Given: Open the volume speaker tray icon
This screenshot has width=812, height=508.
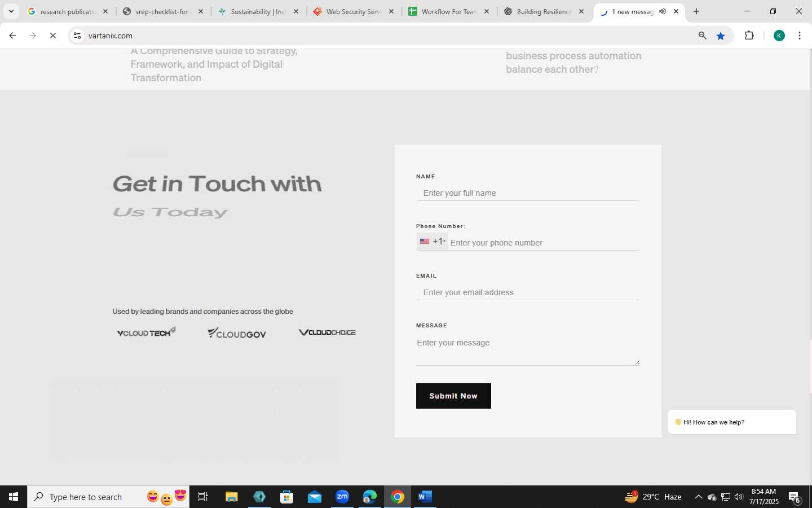Looking at the screenshot, I should click(739, 497).
